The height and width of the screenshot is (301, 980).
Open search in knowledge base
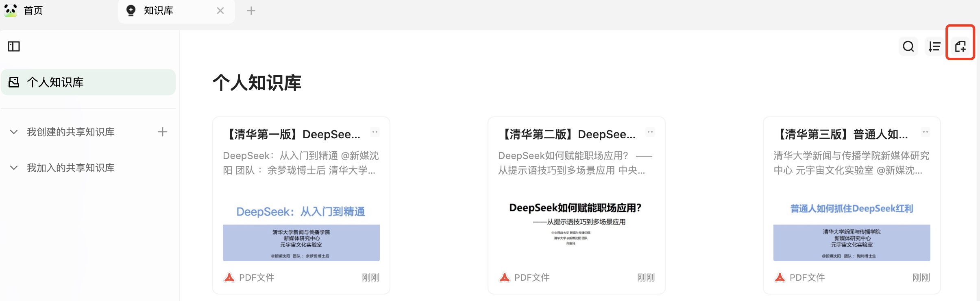(x=908, y=46)
